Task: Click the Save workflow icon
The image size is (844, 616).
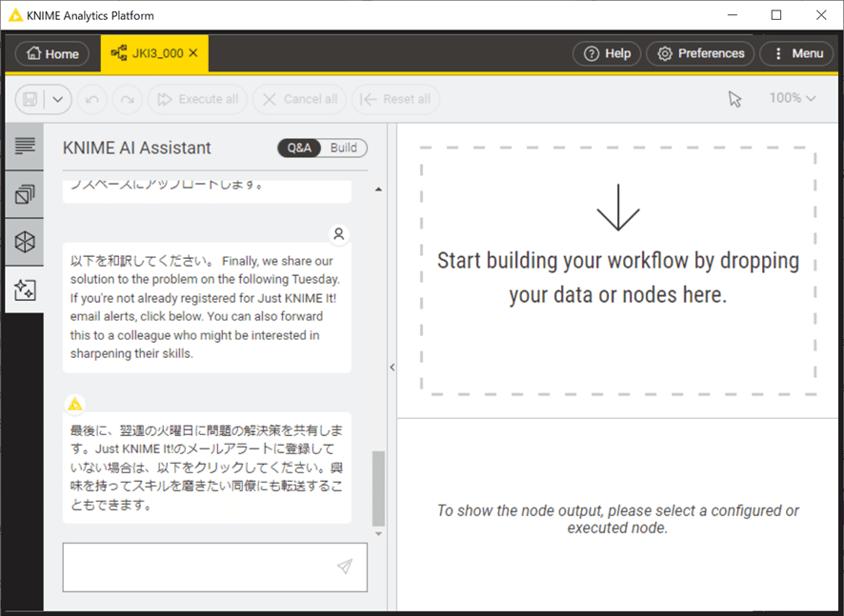Action: tap(30, 99)
